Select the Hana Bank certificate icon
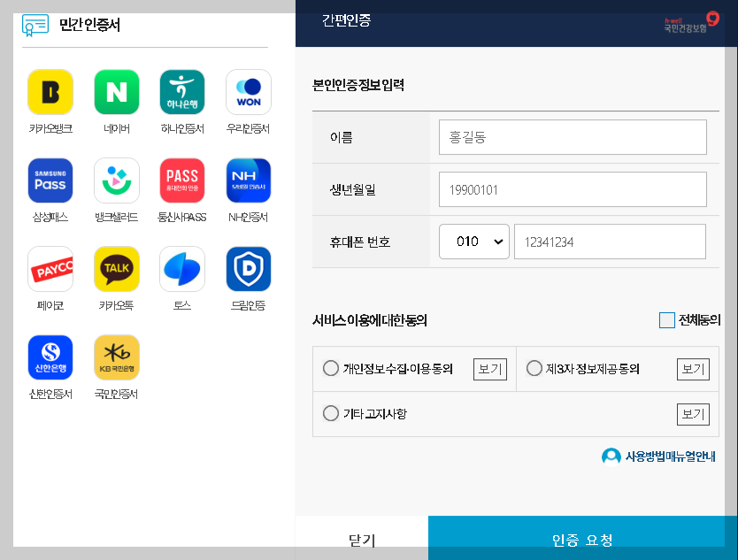Image resolution: width=738 pixels, height=560 pixels. [182, 92]
